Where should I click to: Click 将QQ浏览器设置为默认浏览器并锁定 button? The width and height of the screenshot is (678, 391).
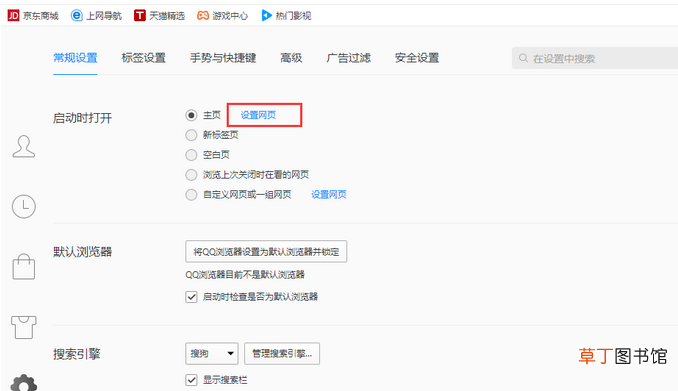(x=266, y=251)
